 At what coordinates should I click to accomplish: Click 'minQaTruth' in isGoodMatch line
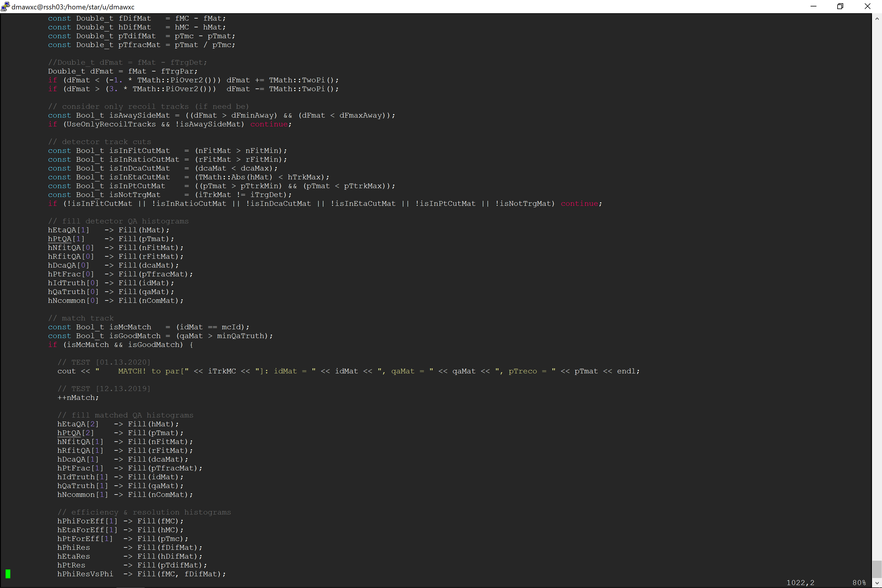point(240,336)
